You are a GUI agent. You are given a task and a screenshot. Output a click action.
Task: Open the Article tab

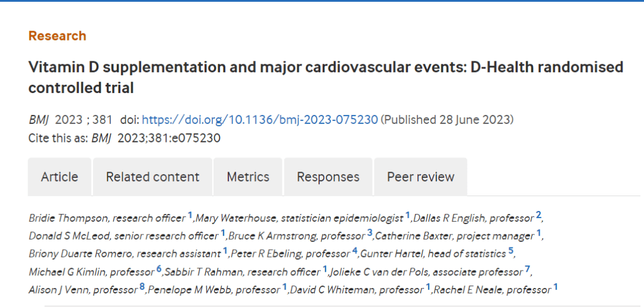coord(60,177)
